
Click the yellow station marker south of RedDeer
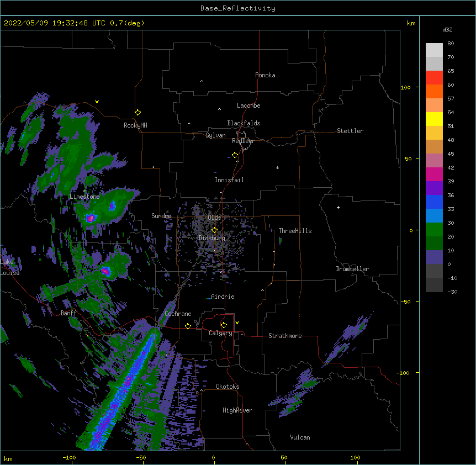click(235, 155)
